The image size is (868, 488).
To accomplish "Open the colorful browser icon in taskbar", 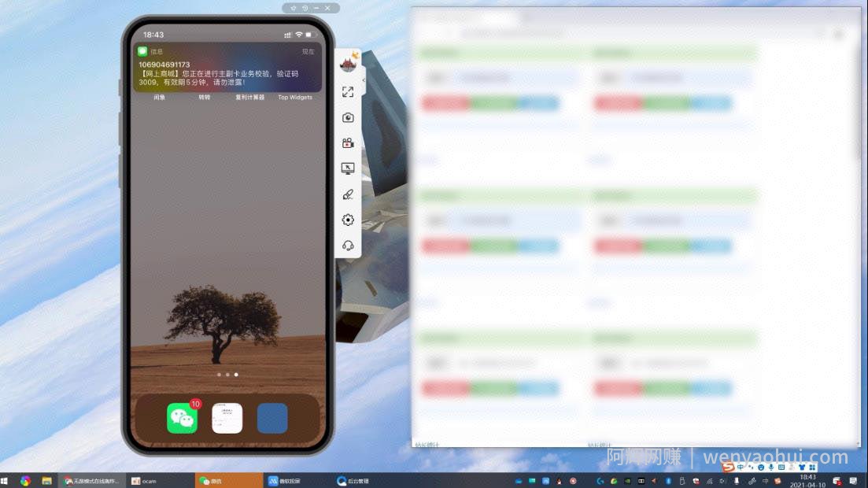I will [x=25, y=481].
